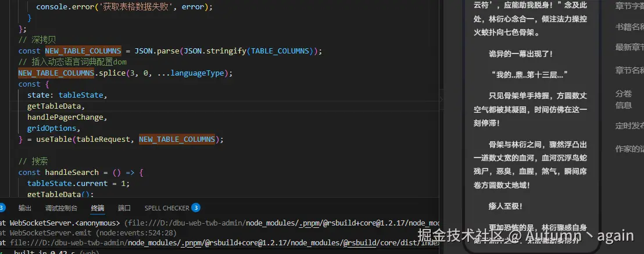Click the 作家的话 field label

(629, 149)
